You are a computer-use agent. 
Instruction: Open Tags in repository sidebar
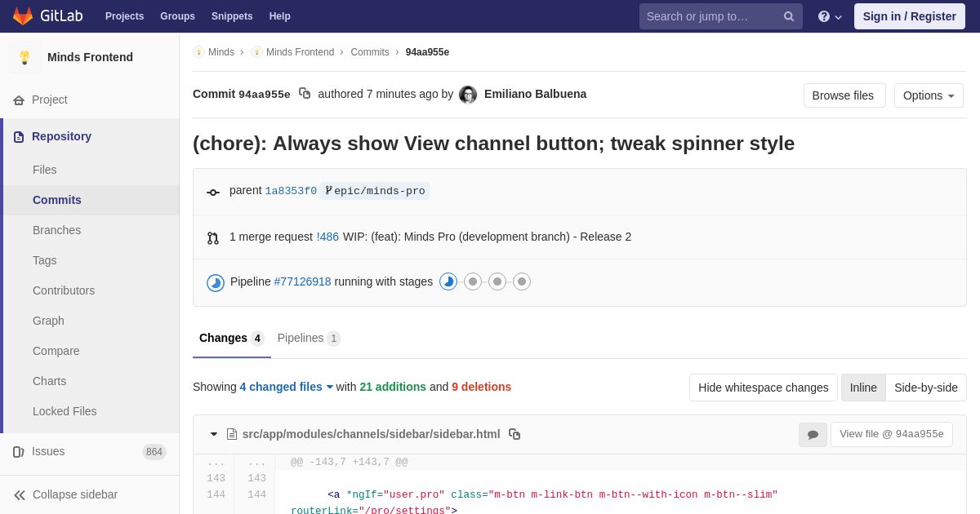point(91,260)
